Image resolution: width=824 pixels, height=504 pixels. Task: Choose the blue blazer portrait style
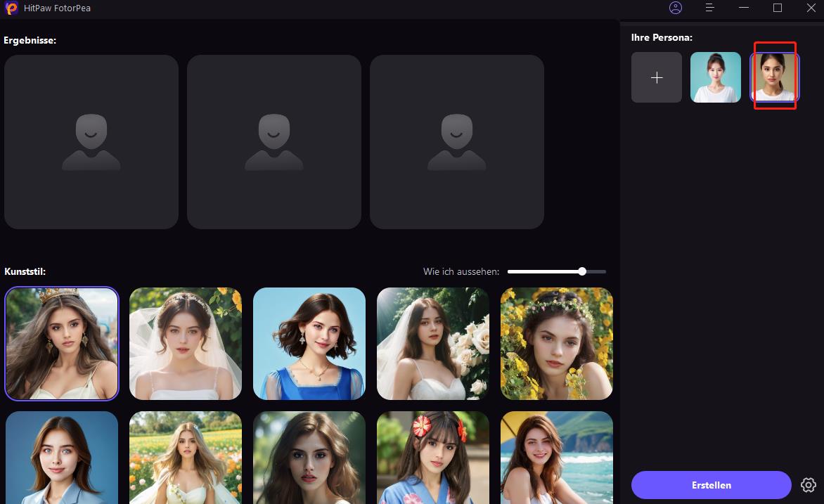pos(62,457)
